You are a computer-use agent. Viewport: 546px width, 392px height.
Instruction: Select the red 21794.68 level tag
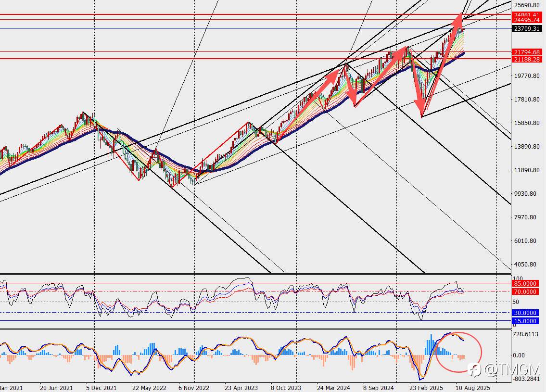[527, 52]
